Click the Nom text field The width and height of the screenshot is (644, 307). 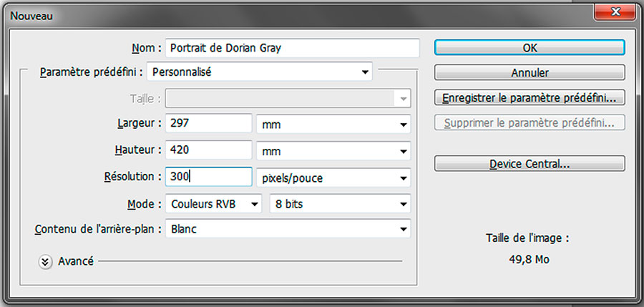click(293, 48)
